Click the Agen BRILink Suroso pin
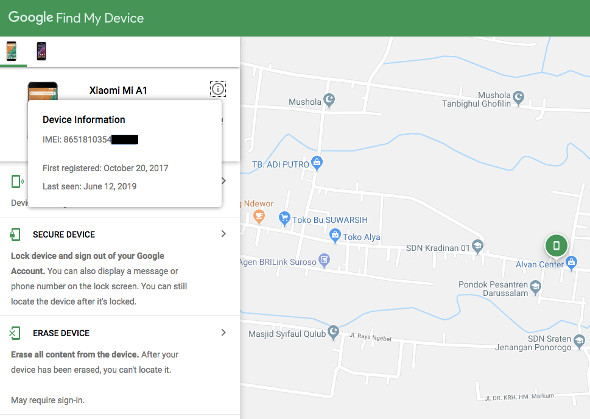 (324, 260)
